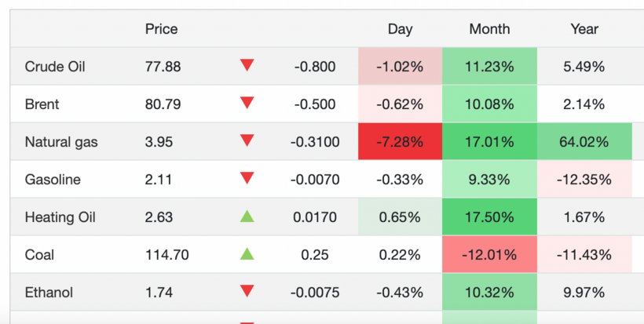Open the Crude Oil commodity link
The width and height of the screenshot is (644, 324).
55,67
